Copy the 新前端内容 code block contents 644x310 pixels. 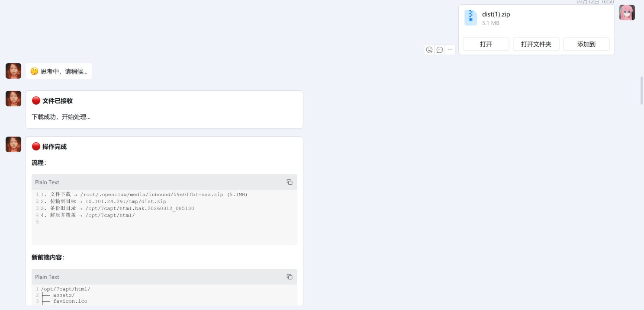[290, 277]
